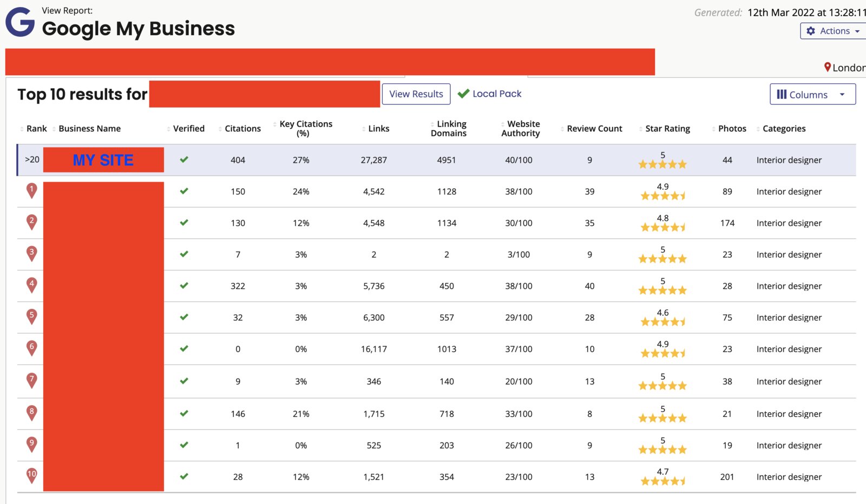The width and height of the screenshot is (866, 504).
Task: Click the 174 photos value
Action: 727,223
